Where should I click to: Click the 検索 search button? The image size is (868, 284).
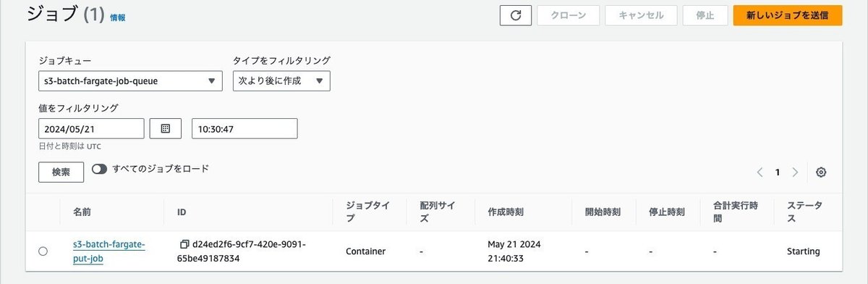click(x=61, y=172)
